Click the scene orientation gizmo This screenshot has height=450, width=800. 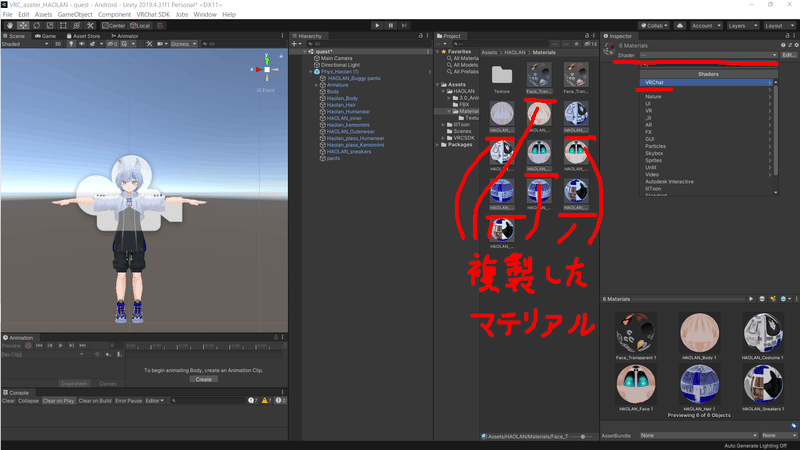pyautogui.click(x=267, y=69)
